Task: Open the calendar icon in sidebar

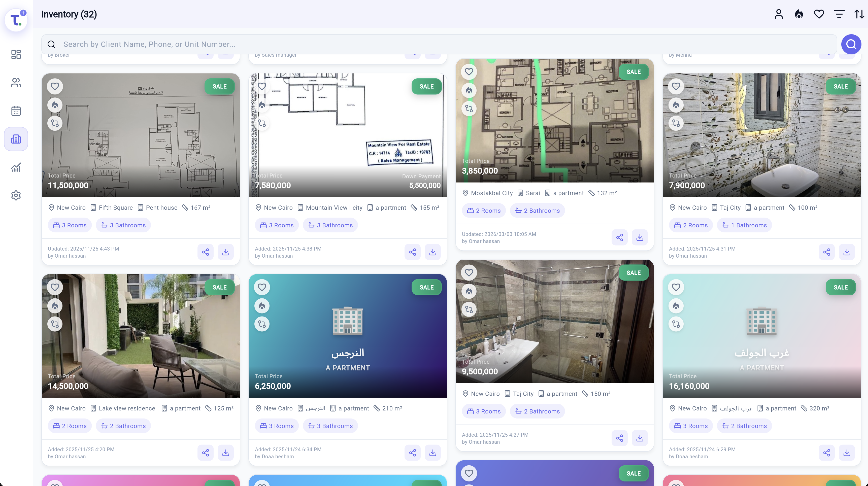Action: [x=16, y=111]
